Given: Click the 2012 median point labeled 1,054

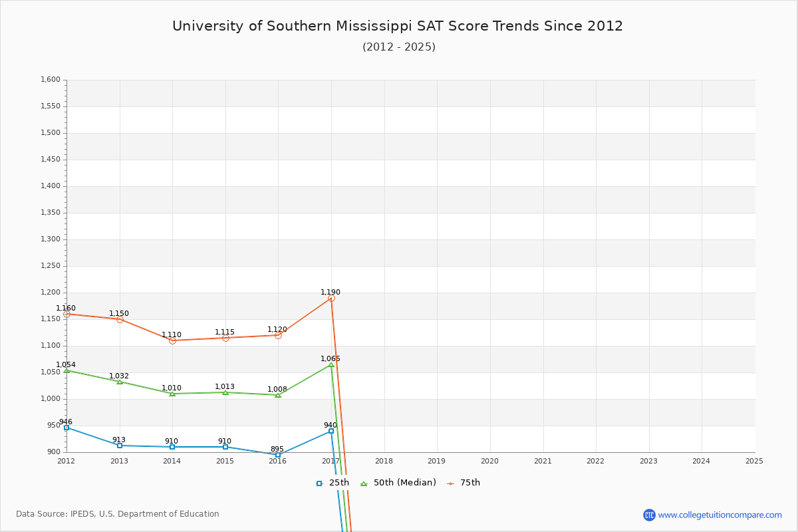Looking at the screenshot, I should tap(66, 370).
